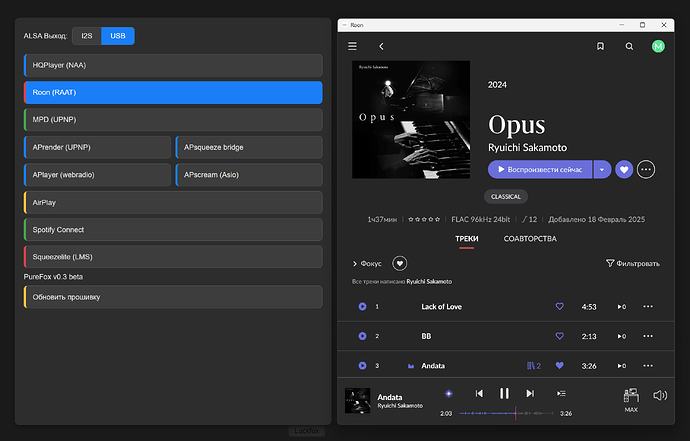The height and width of the screenshot is (441, 690).
Task: Maximize the Roon window
Action: pos(642,25)
